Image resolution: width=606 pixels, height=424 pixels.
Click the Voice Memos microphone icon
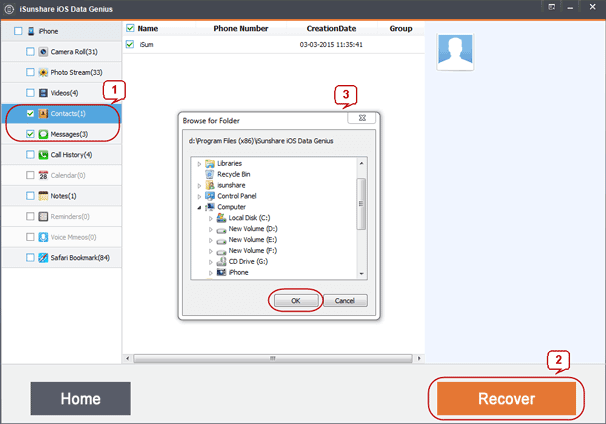(x=43, y=237)
